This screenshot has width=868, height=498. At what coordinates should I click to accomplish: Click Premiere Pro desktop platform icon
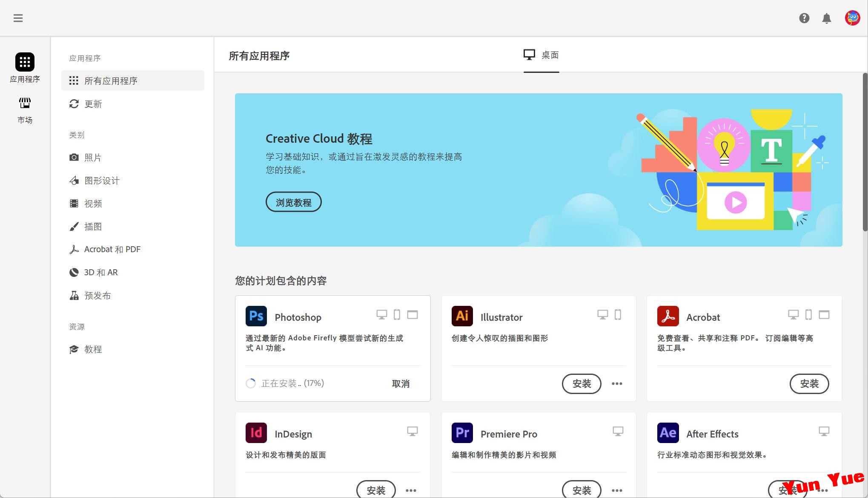[618, 432]
